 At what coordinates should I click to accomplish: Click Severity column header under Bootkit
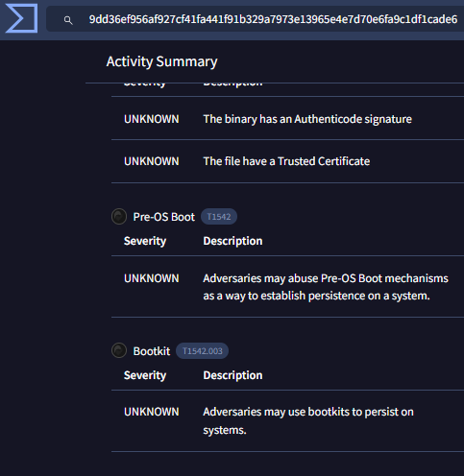[145, 375]
